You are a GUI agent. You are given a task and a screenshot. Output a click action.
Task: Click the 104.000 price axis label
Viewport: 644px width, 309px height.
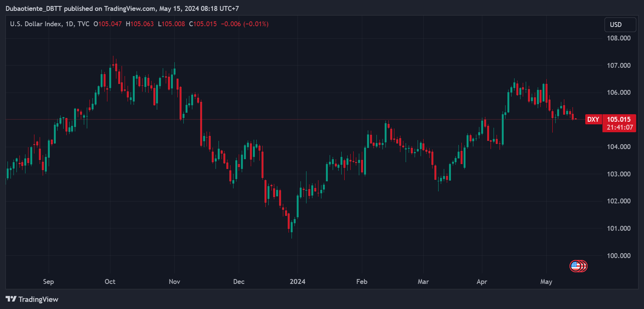619,147
